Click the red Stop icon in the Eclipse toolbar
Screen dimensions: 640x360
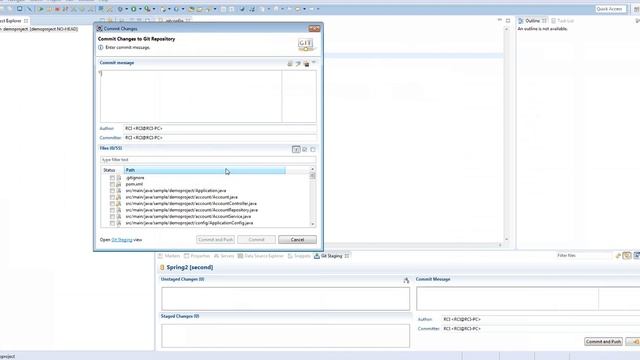pos(57,9)
